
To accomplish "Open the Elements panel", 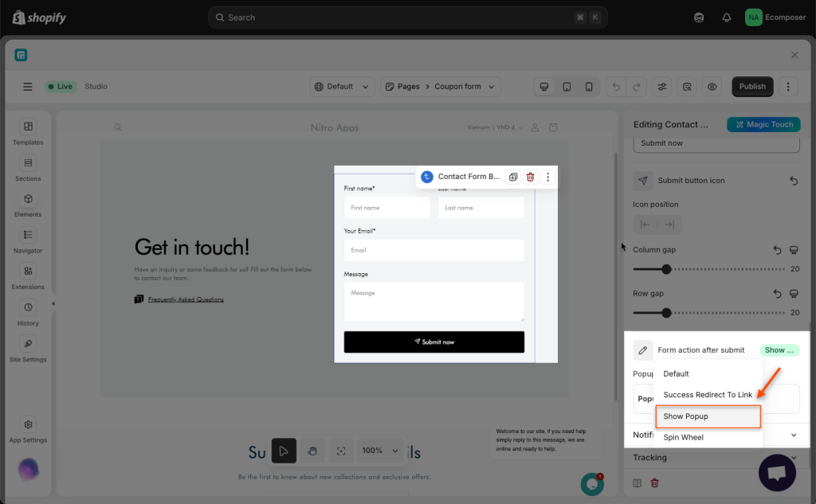I will point(28,204).
